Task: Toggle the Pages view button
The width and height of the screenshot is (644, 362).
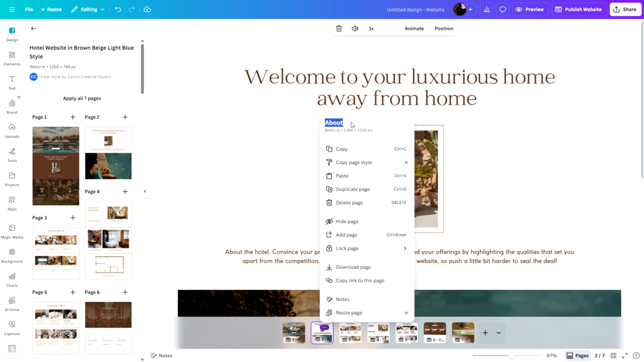Action: (x=578, y=356)
